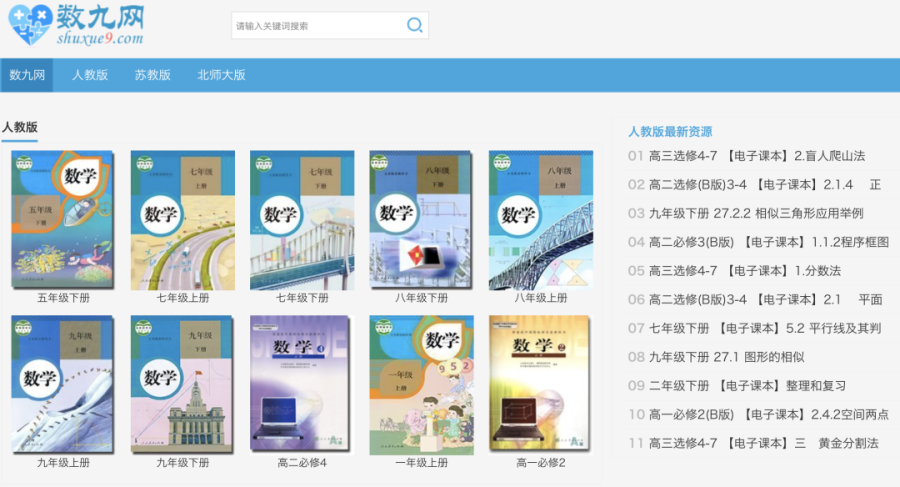
Task: Open the 七年级上册 textbook cover
Action: (x=182, y=220)
